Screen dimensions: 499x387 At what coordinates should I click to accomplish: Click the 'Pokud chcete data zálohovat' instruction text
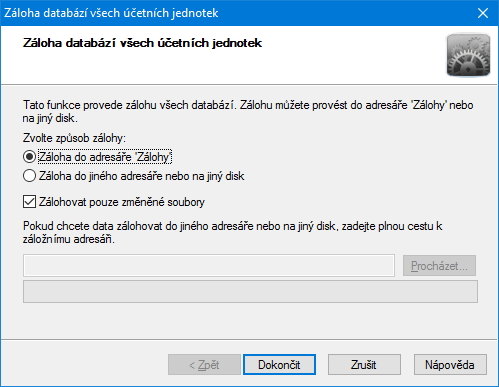(x=232, y=233)
